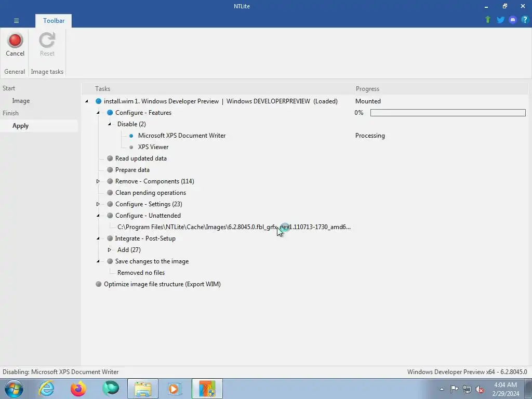Open the Twitter bird icon link
The height and width of the screenshot is (399, 532).
pyautogui.click(x=500, y=20)
